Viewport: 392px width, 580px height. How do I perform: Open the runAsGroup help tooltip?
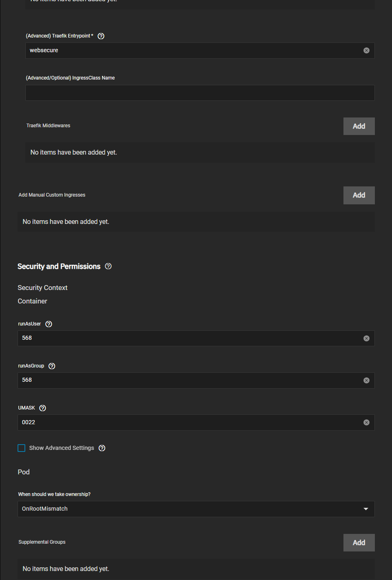(x=51, y=366)
